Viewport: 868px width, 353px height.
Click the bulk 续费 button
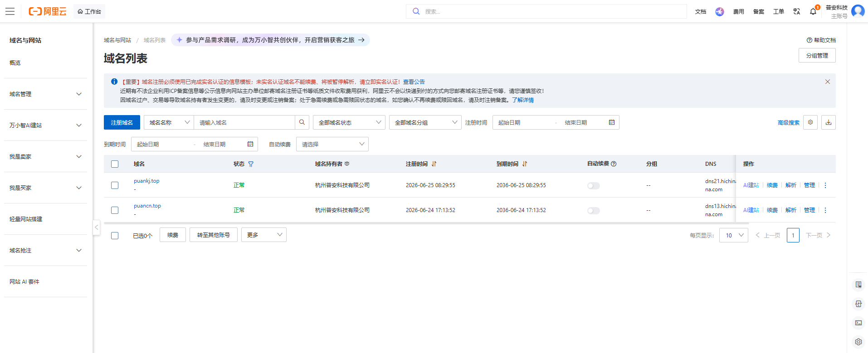coord(173,235)
